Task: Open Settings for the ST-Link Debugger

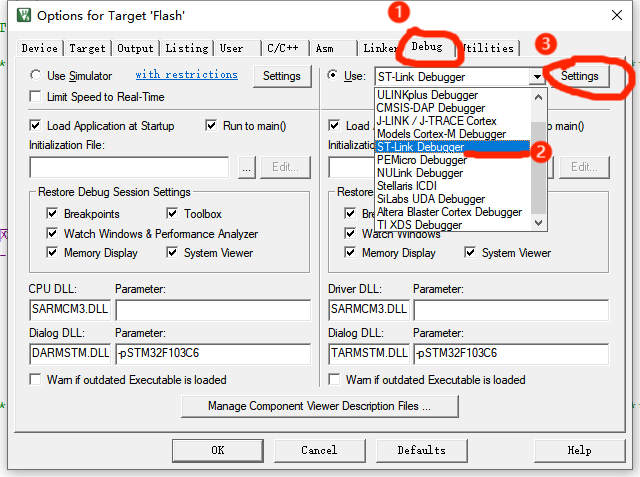Action: pos(580,76)
